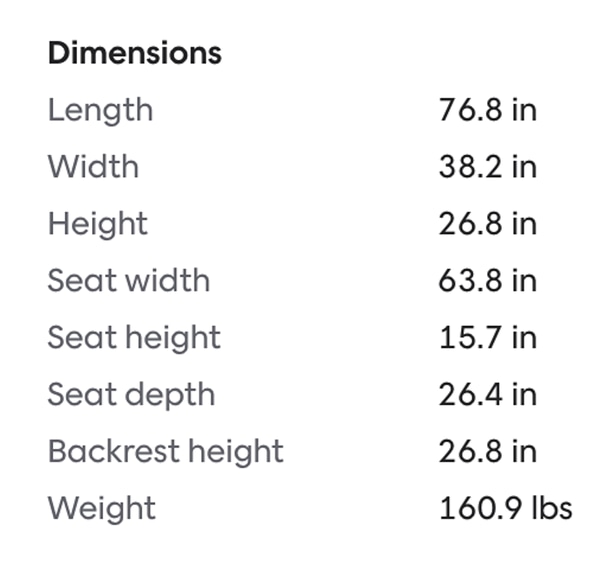Click the 15.7 in value
Screen dimensions: 600x563
coord(487,338)
